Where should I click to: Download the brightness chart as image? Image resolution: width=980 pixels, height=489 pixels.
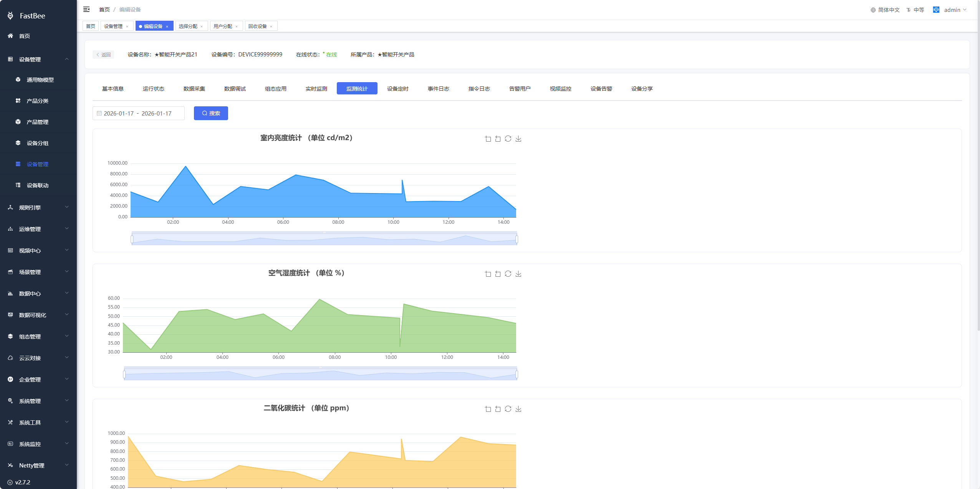click(x=518, y=139)
